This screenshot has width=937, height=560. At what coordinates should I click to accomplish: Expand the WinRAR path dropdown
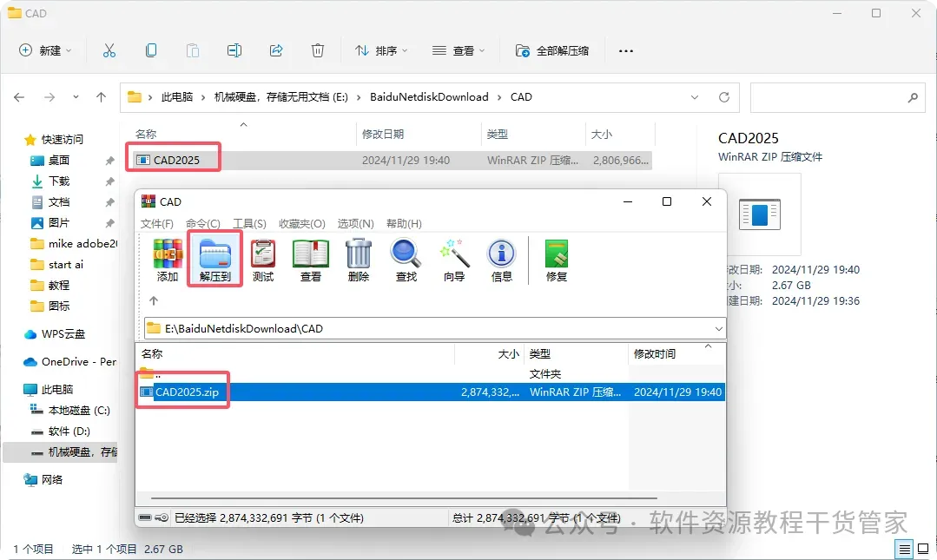pyautogui.click(x=719, y=329)
